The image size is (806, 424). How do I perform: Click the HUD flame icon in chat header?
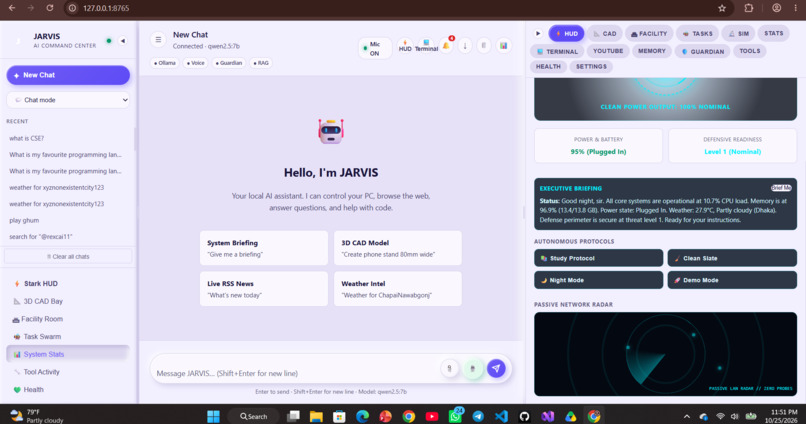(x=405, y=46)
